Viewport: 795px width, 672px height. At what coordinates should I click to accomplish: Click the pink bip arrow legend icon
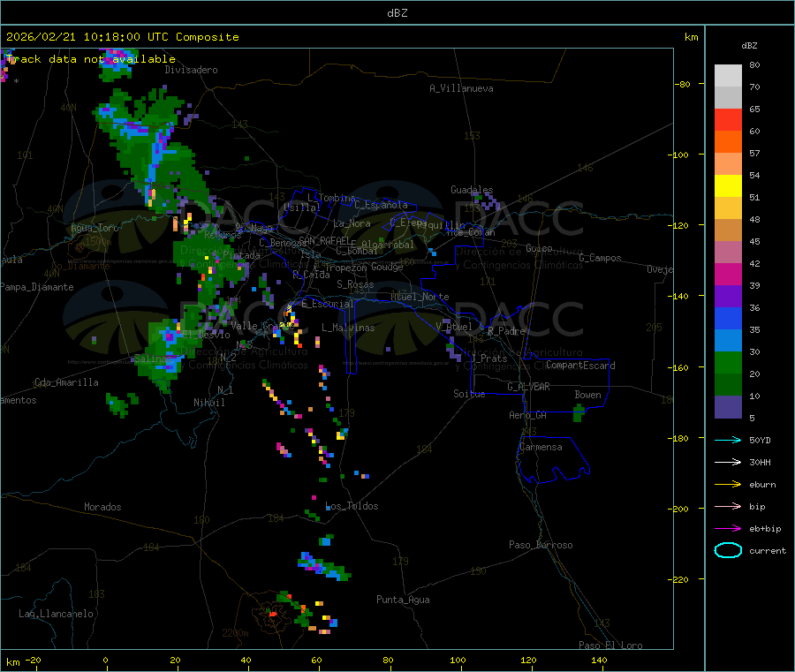click(728, 506)
